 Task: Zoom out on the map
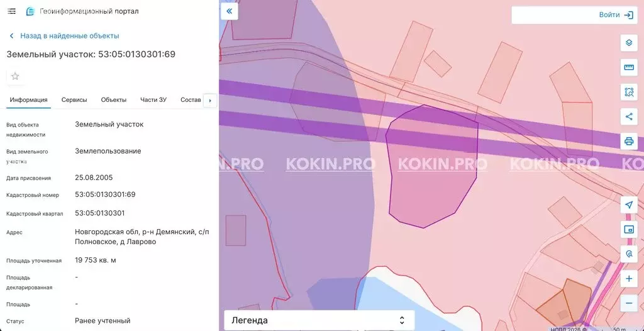[628, 303]
